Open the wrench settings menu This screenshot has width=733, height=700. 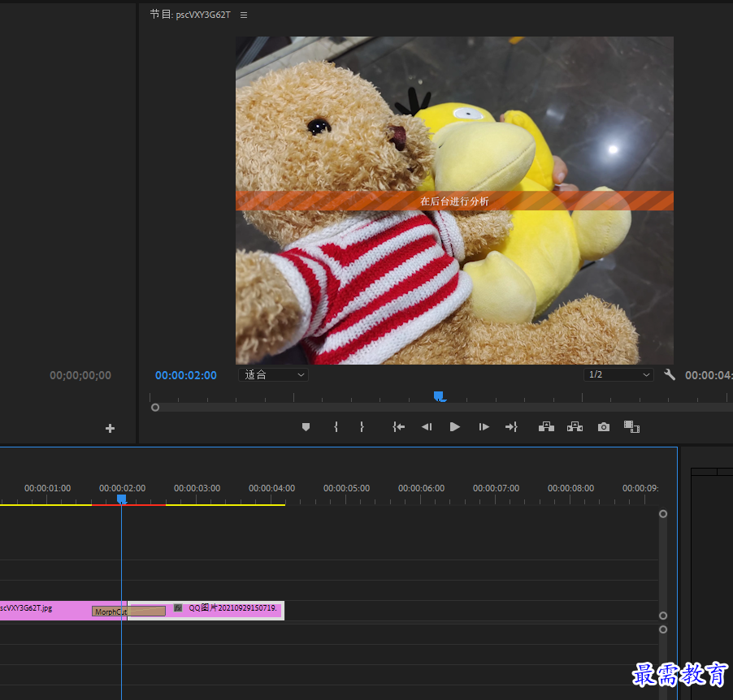point(670,374)
